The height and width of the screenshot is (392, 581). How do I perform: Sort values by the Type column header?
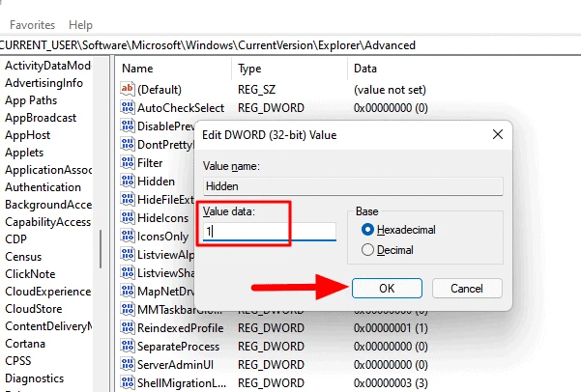pyautogui.click(x=249, y=69)
